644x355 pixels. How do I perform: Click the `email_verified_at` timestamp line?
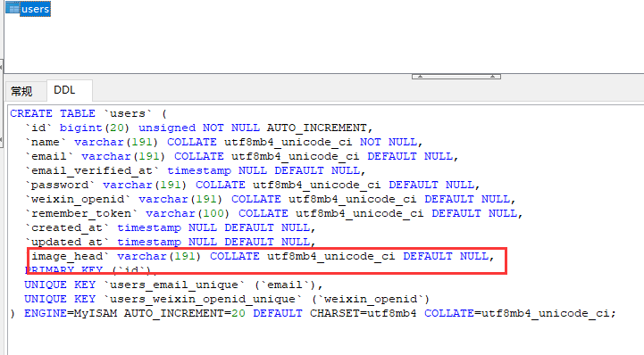point(195,170)
